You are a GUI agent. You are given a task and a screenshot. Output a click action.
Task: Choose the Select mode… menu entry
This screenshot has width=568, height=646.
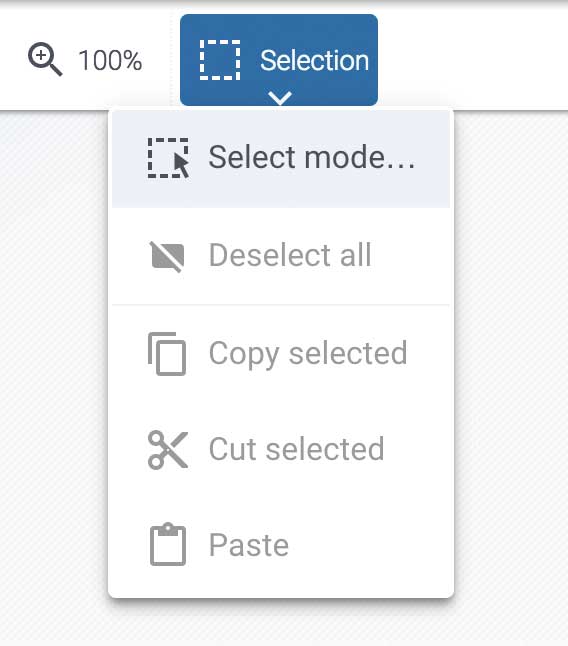[x=281, y=159]
